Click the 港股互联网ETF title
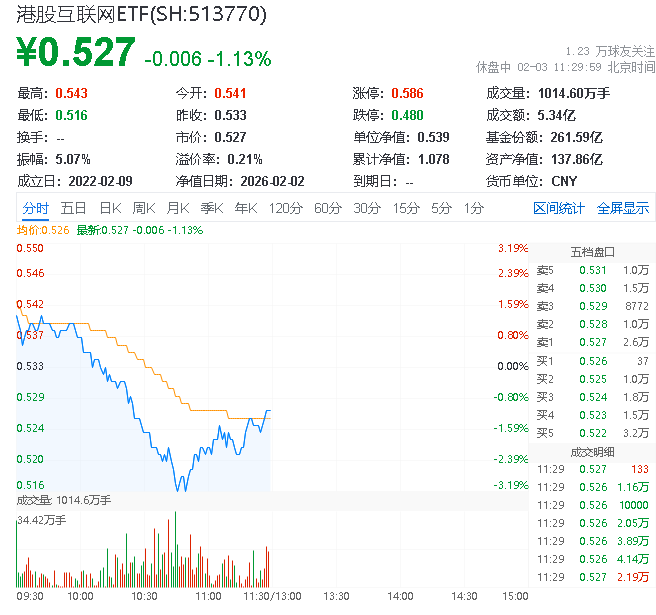This screenshot has width=656, height=615. click(x=141, y=15)
